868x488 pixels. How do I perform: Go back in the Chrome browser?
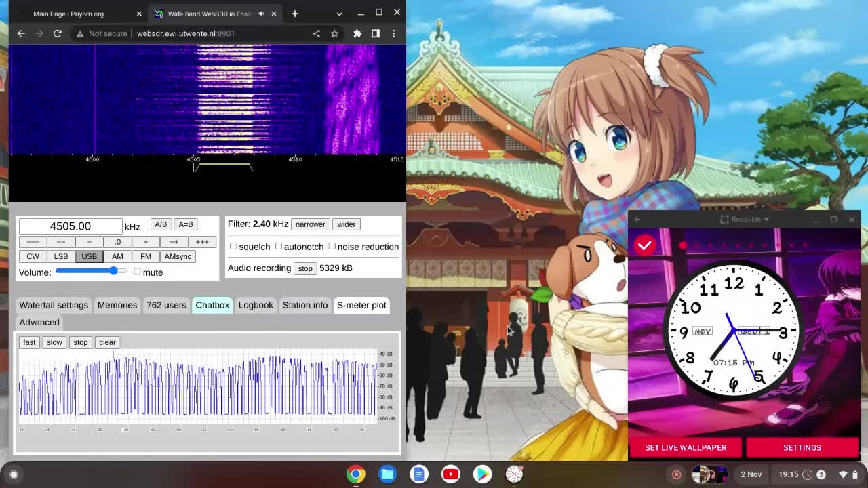pyautogui.click(x=21, y=33)
